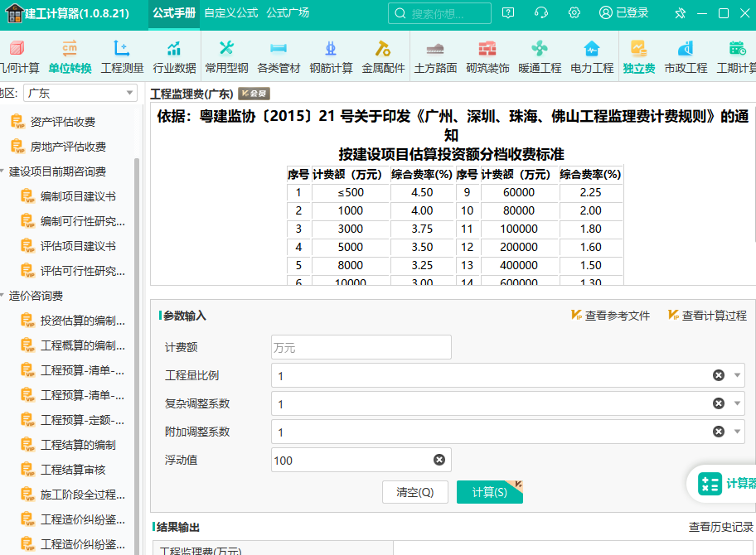Collapse the 建设项目前期咨询费 tree group
Image resolution: width=756 pixels, height=555 pixels.
pyautogui.click(x=2, y=171)
